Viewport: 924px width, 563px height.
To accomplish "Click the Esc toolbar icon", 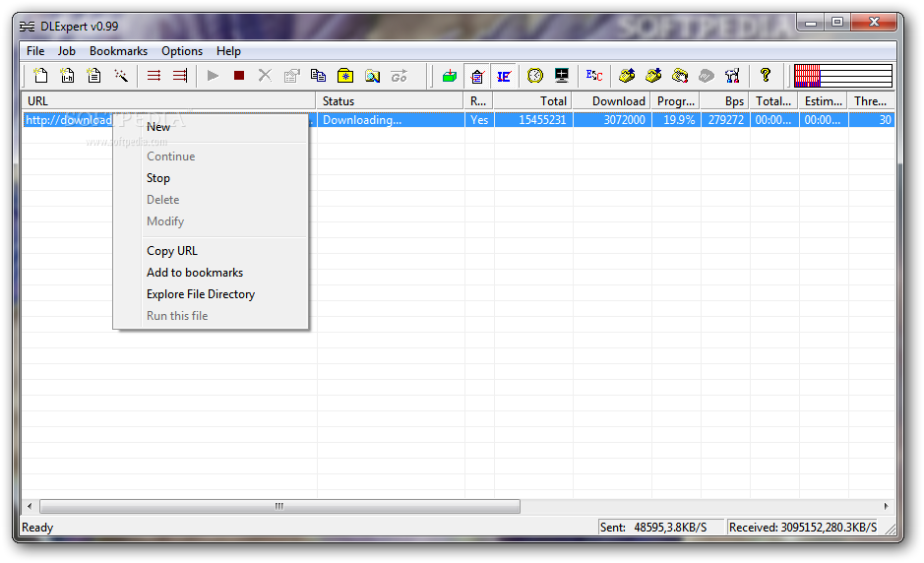I will coord(594,76).
